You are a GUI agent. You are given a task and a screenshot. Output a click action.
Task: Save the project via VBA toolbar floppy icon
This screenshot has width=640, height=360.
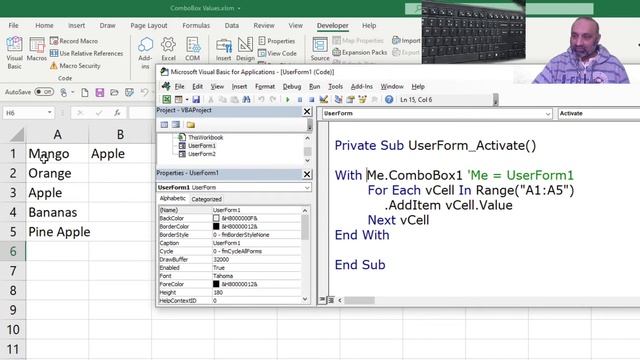click(196, 99)
